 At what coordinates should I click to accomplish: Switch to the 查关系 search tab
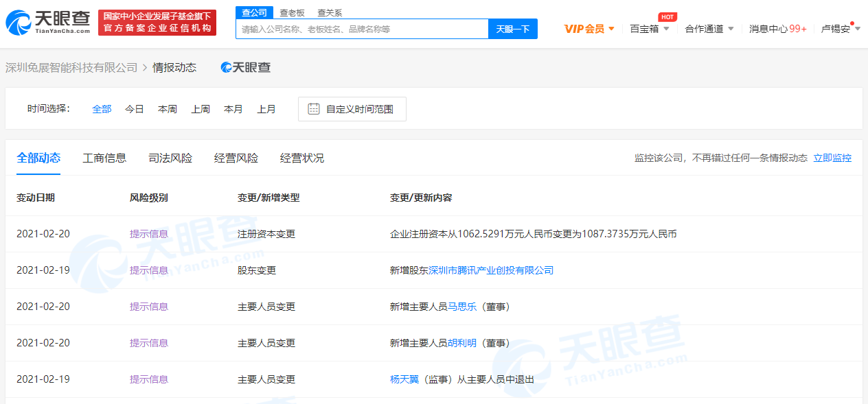pos(330,12)
